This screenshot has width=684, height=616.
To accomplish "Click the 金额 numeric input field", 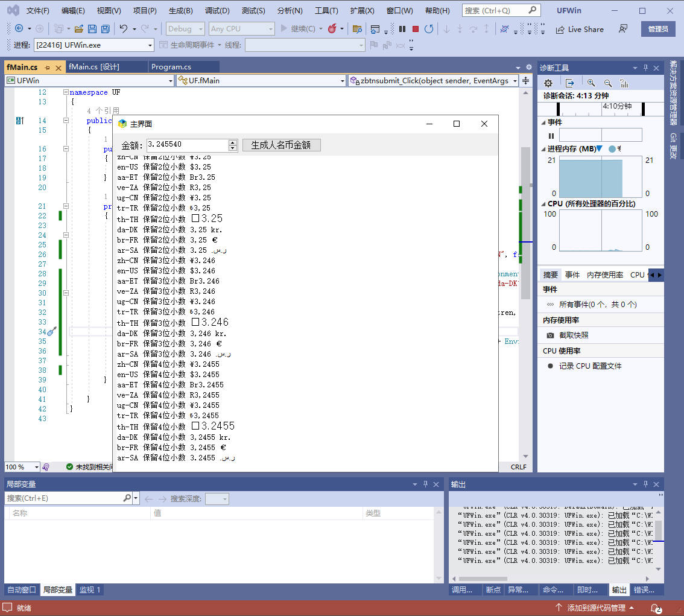I will (x=187, y=145).
